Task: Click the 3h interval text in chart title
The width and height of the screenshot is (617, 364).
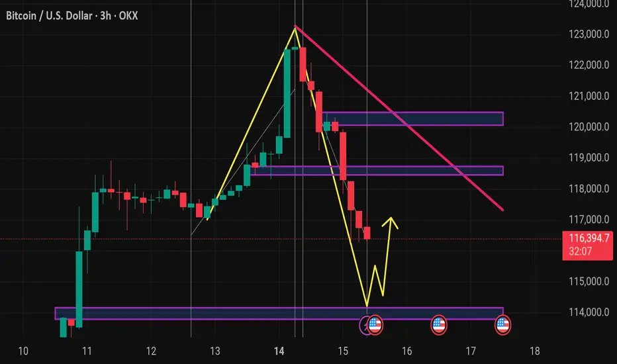Action: point(105,16)
